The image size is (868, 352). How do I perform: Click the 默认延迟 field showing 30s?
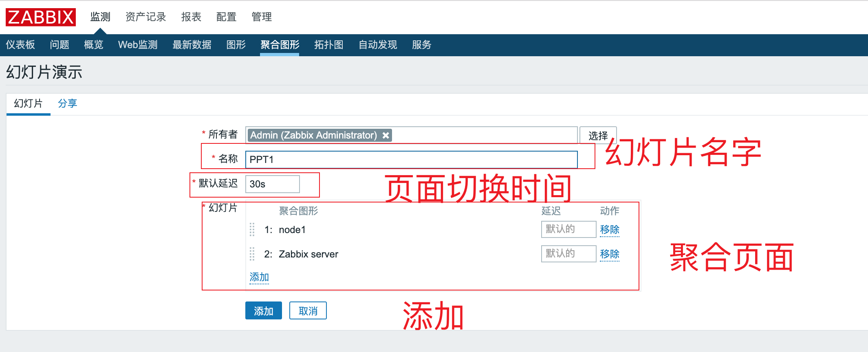click(x=272, y=184)
